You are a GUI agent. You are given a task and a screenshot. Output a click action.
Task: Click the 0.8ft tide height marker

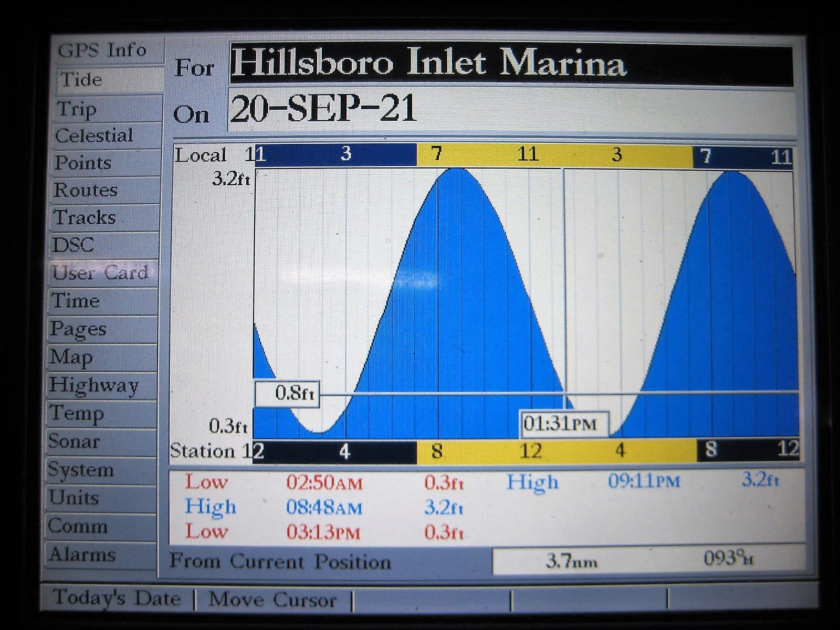pos(287,393)
